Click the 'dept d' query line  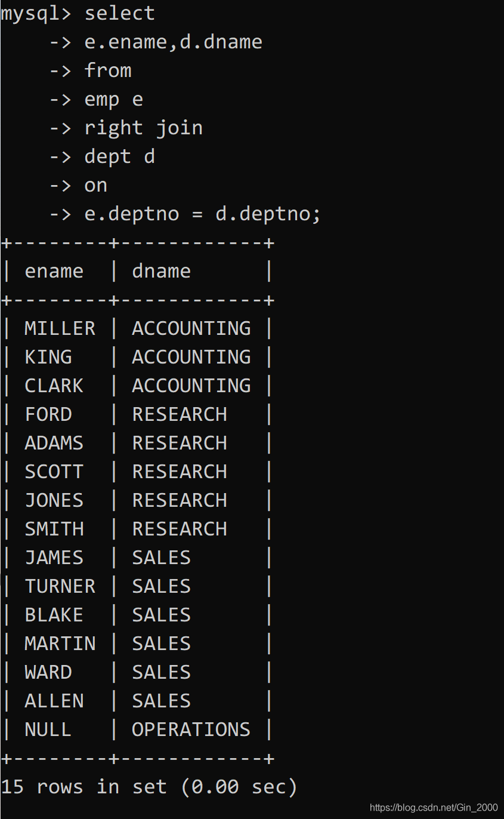coord(119,156)
